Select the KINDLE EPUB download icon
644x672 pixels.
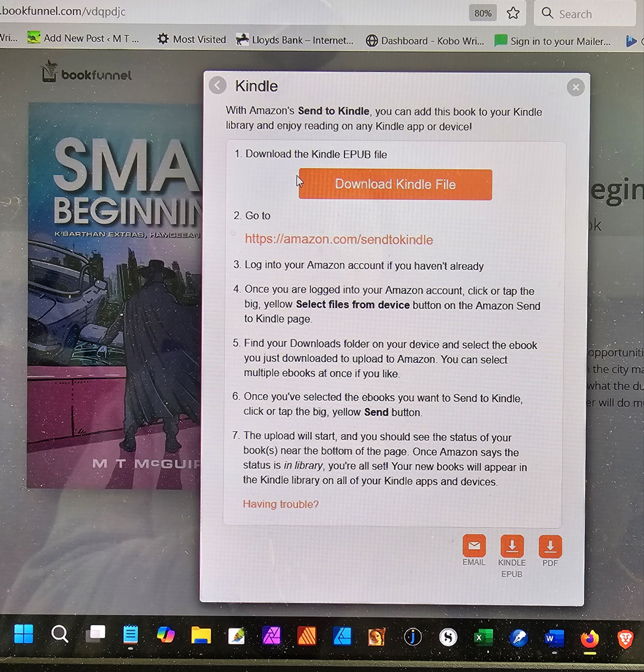click(512, 546)
